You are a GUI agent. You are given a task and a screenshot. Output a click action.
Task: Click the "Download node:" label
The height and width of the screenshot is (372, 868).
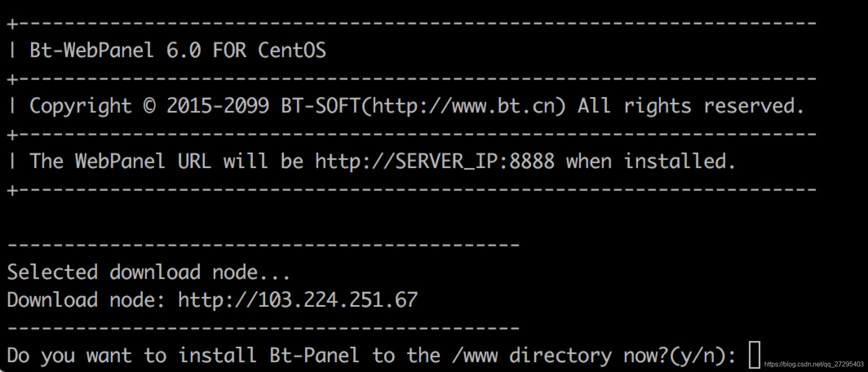point(86,300)
